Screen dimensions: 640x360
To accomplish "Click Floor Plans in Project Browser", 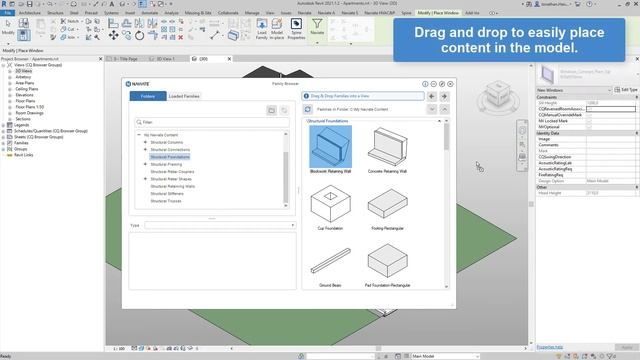I will [x=25, y=101].
